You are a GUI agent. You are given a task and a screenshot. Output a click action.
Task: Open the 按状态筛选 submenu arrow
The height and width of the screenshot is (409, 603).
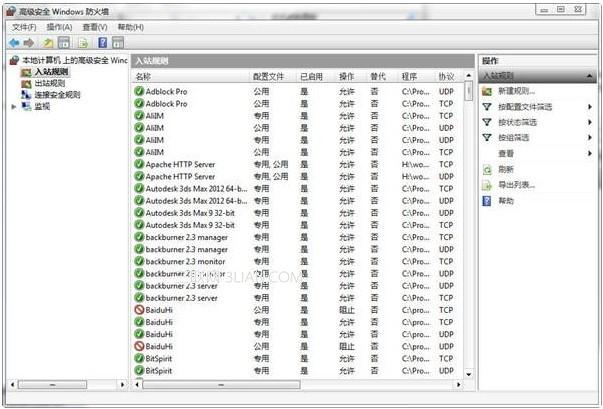(x=590, y=122)
